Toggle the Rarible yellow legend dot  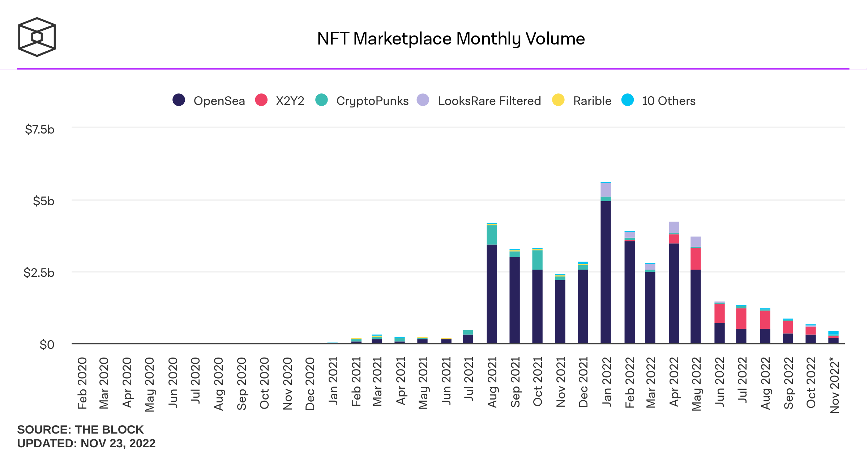coord(558,100)
